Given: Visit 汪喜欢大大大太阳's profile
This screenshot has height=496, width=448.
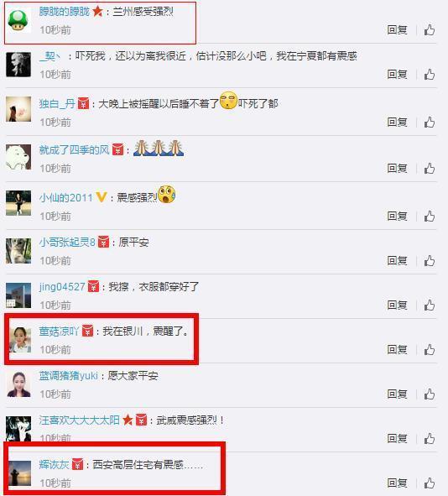Looking at the screenshot, I should [80, 420].
